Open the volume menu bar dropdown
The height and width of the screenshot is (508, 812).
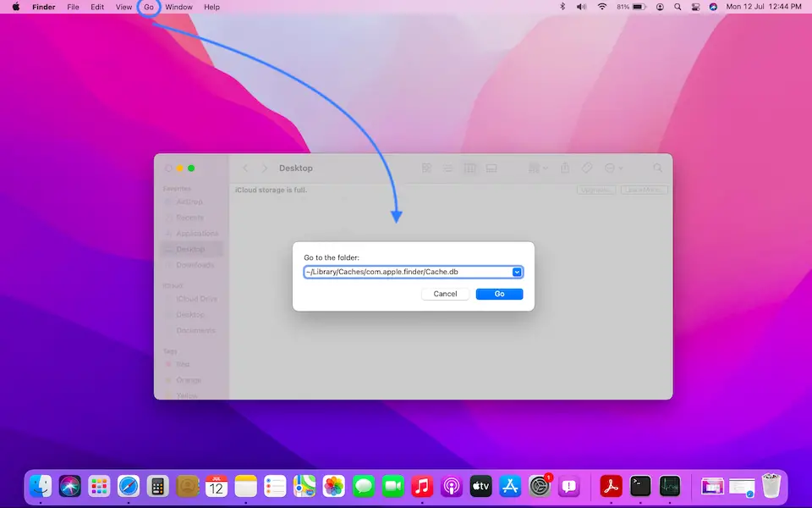click(x=582, y=7)
